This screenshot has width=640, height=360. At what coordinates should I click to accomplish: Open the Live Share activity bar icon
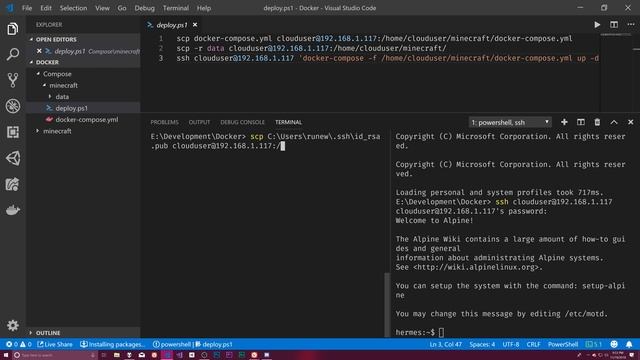click(13, 184)
